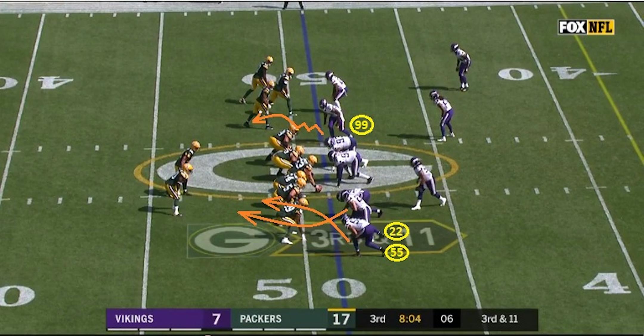This screenshot has height=336, width=644.
Task: Click the 8:04 game clock
Action: pyautogui.click(x=410, y=319)
